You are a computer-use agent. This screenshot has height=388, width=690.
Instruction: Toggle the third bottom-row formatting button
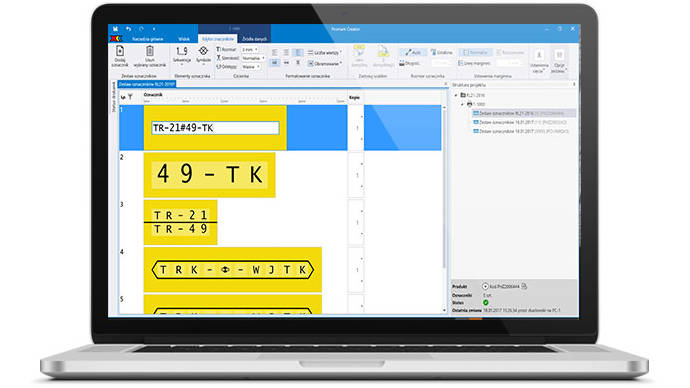[x=298, y=63]
